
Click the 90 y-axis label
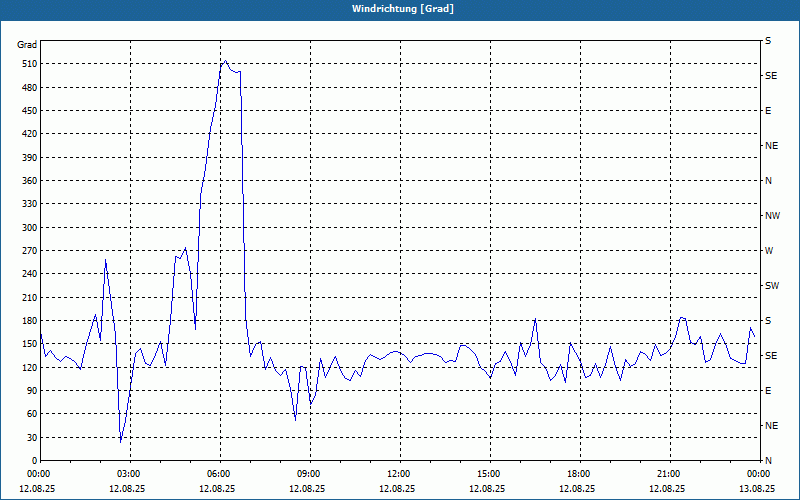point(32,391)
